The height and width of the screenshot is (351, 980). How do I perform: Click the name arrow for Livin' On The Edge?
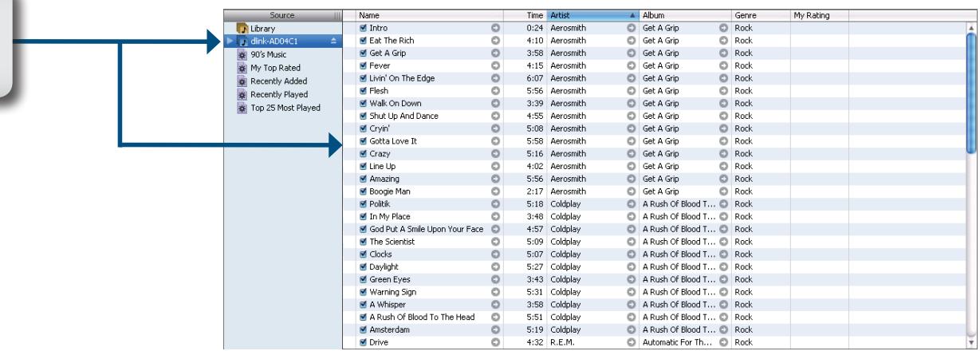[496, 78]
